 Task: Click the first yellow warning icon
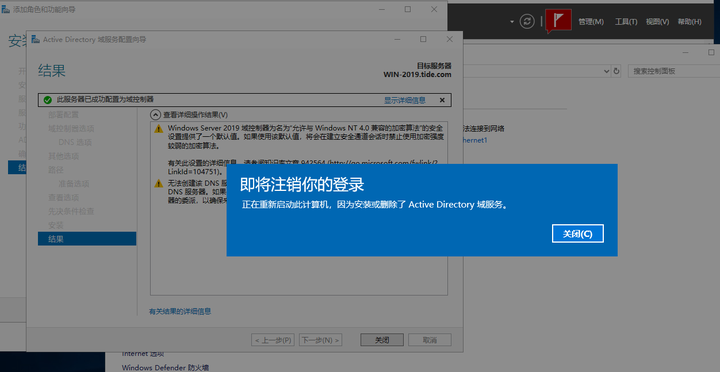click(x=158, y=129)
